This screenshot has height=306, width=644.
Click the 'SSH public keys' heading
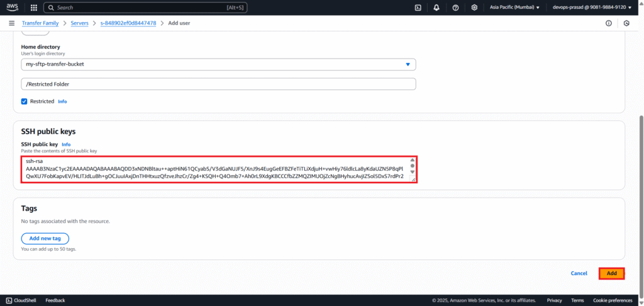click(48, 132)
